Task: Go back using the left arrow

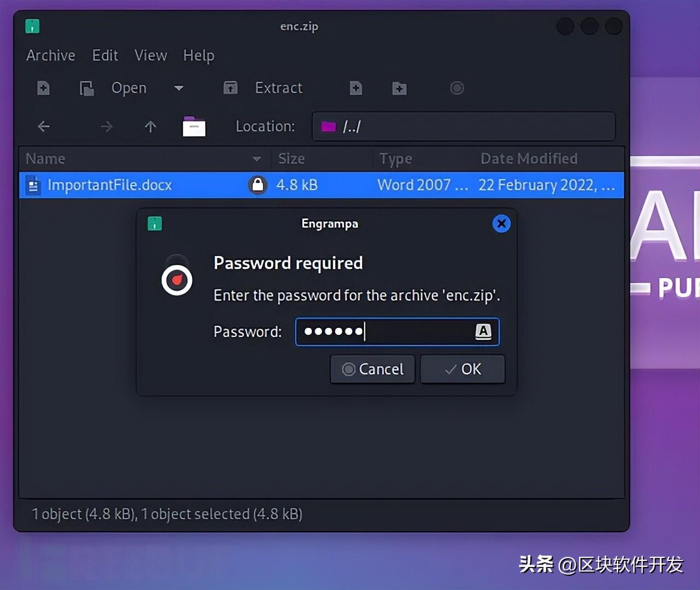Action: (44, 127)
